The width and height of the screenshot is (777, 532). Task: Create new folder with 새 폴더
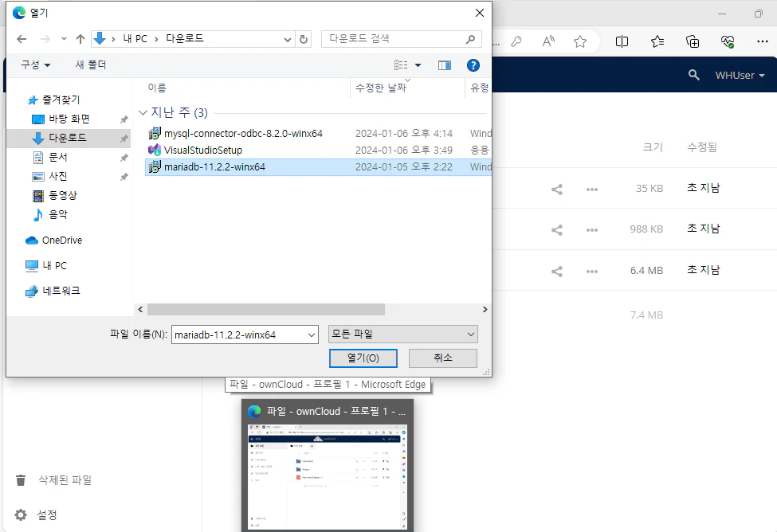point(91,65)
